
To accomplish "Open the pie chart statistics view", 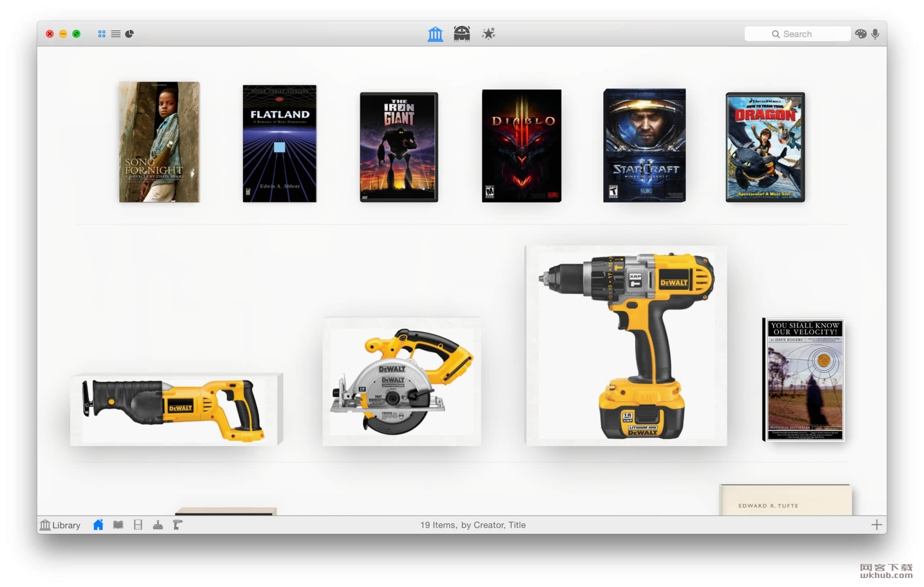I will pyautogui.click(x=129, y=34).
